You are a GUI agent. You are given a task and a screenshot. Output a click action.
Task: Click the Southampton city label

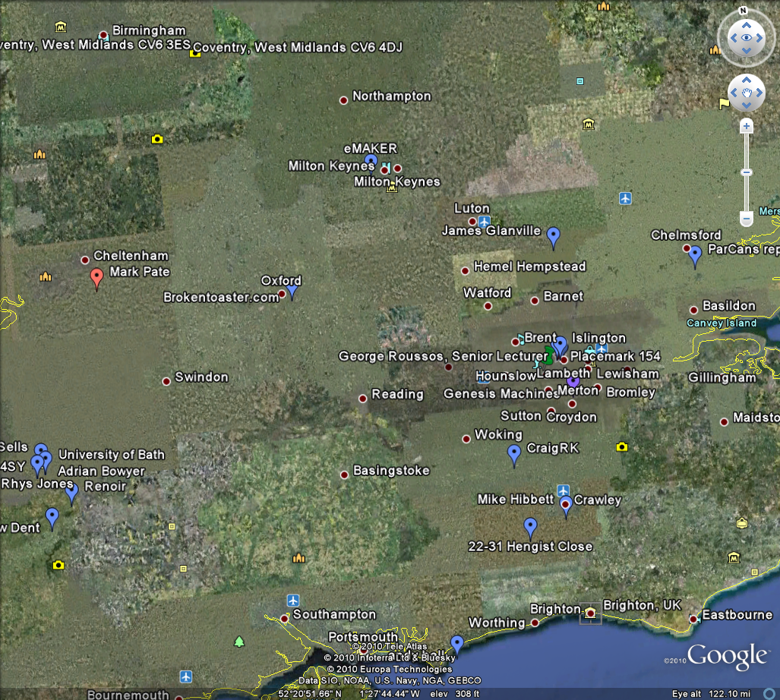coord(334,614)
